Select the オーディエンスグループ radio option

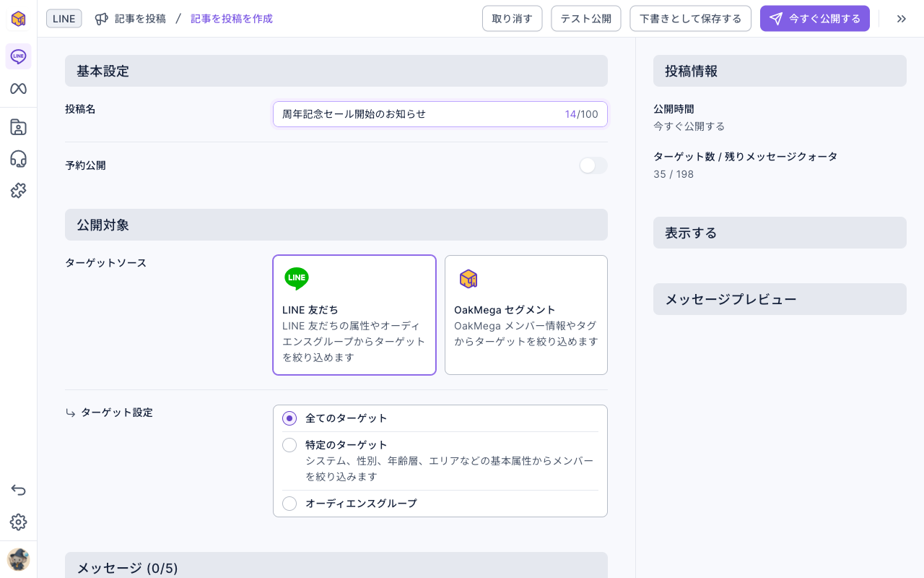pyautogui.click(x=289, y=504)
